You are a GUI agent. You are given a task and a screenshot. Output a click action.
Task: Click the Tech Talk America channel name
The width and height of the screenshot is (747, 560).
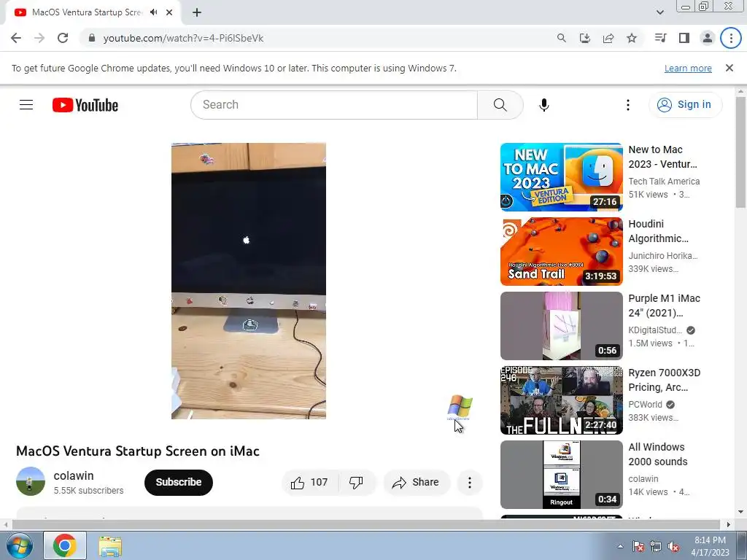(x=664, y=182)
